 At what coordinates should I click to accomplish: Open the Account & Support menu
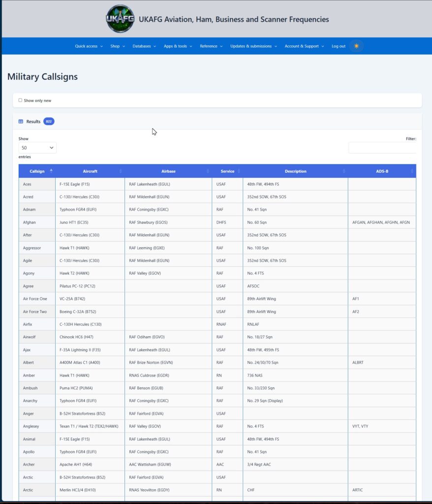click(x=304, y=46)
